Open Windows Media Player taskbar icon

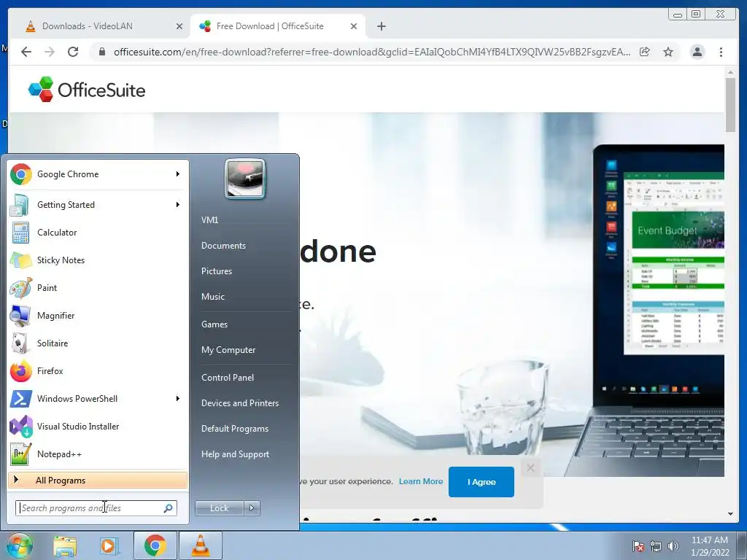point(109,545)
